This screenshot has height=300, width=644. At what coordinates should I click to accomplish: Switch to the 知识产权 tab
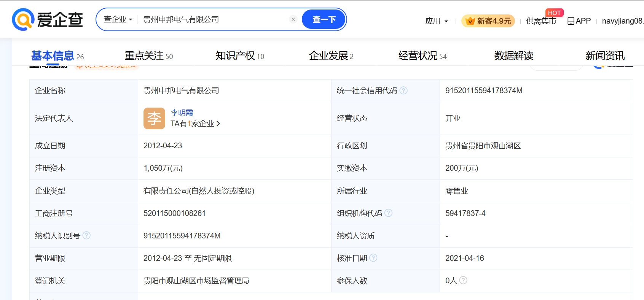point(240,56)
